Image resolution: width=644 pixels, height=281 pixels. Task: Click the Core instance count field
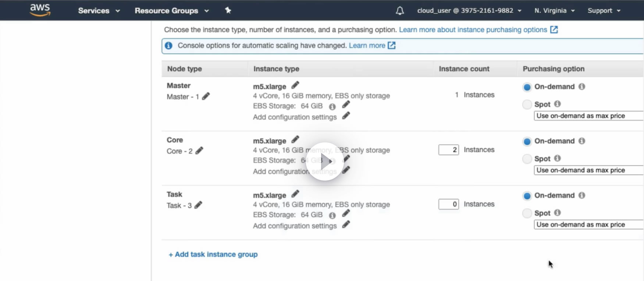coord(448,150)
